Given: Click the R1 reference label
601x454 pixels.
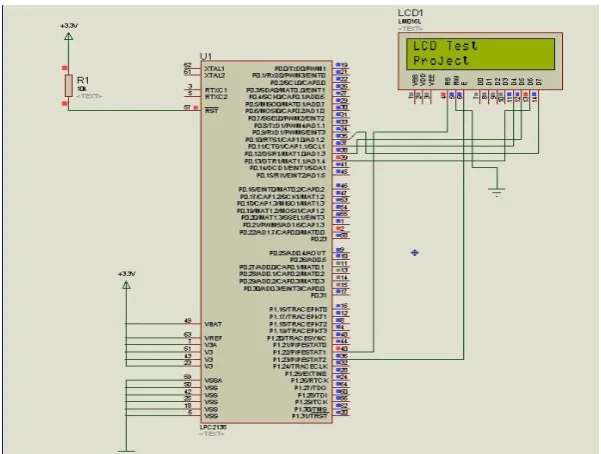Looking at the screenshot, I should coord(83,81).
